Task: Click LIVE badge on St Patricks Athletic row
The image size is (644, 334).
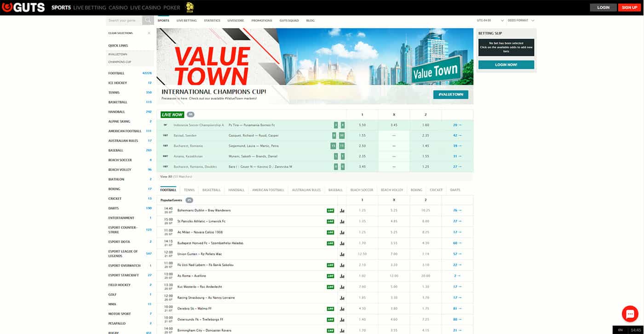Action: pos(330,222)
